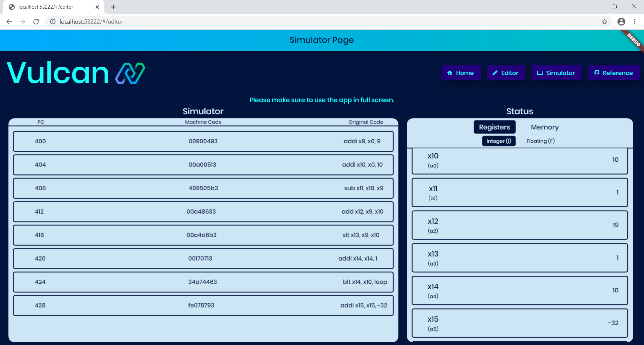Click PC value 408

40,188
